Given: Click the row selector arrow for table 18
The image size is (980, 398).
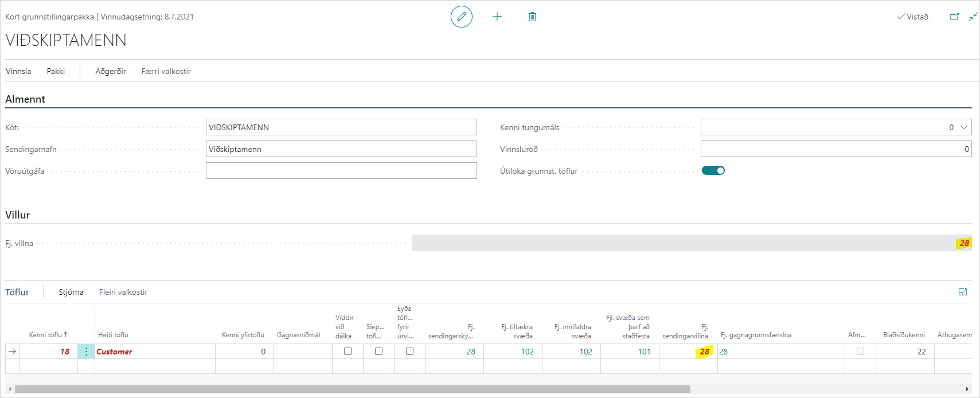Looking at the screenshot, I should coord(13,352).
